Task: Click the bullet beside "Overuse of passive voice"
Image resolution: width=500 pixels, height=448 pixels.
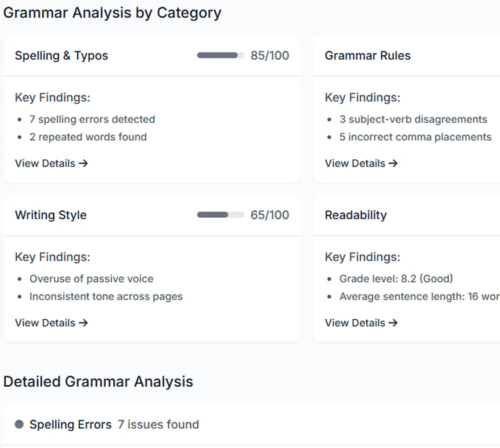Action: click(x=20, y=279)
